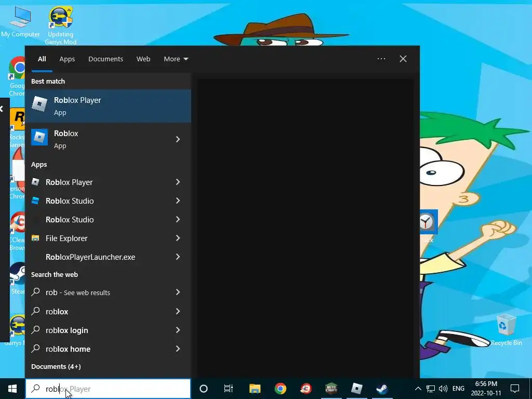532x399 pixels.
Task: Expand the second Roblox Studio arrow
Action: pyautogui.click(x=178, y=219)
